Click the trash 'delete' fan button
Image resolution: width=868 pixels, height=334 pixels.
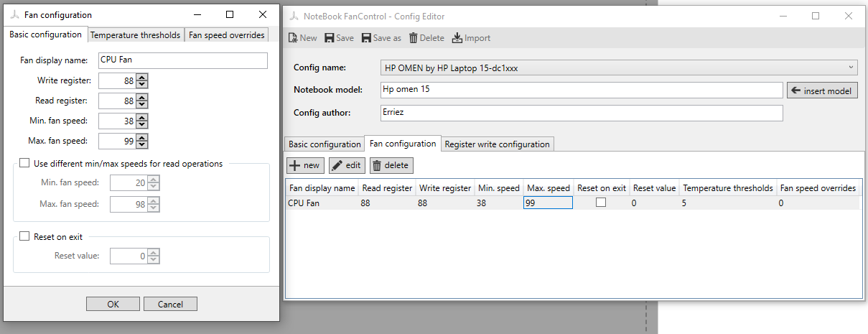(391, 165)
